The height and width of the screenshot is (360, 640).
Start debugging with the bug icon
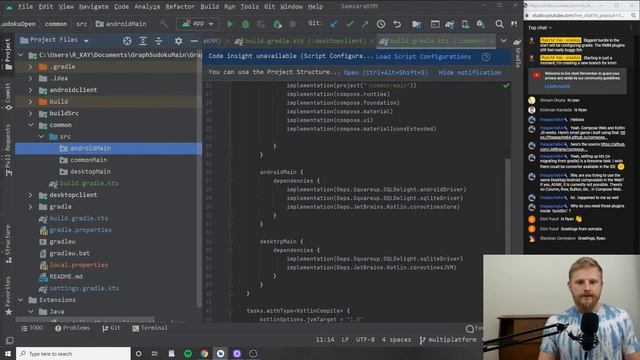tap(246, 24)
